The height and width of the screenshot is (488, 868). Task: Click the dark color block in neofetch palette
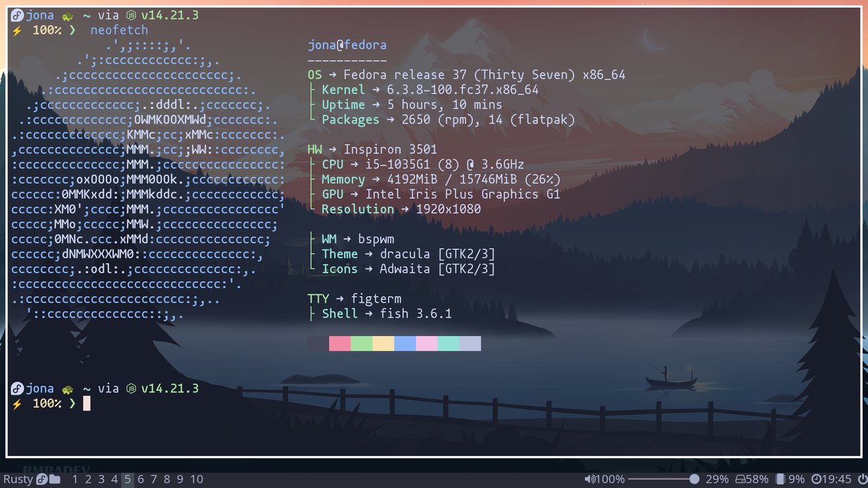click(318, 343)
